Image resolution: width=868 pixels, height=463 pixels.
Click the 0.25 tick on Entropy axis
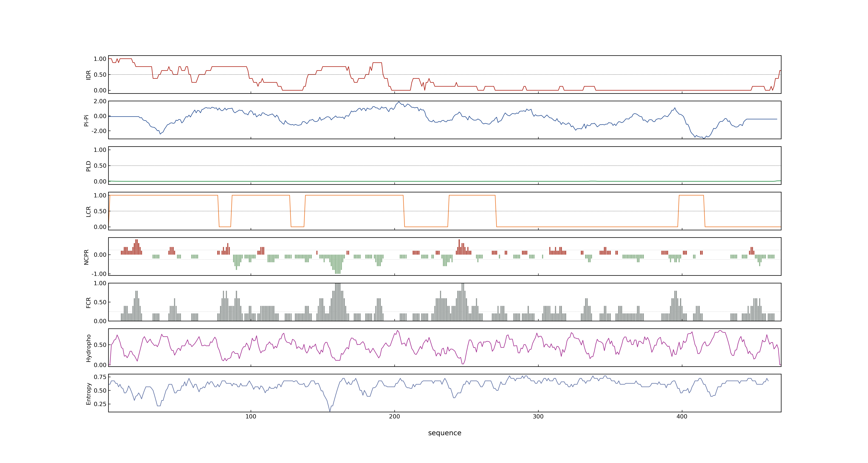pyautogui.click(x=100, y=404)
